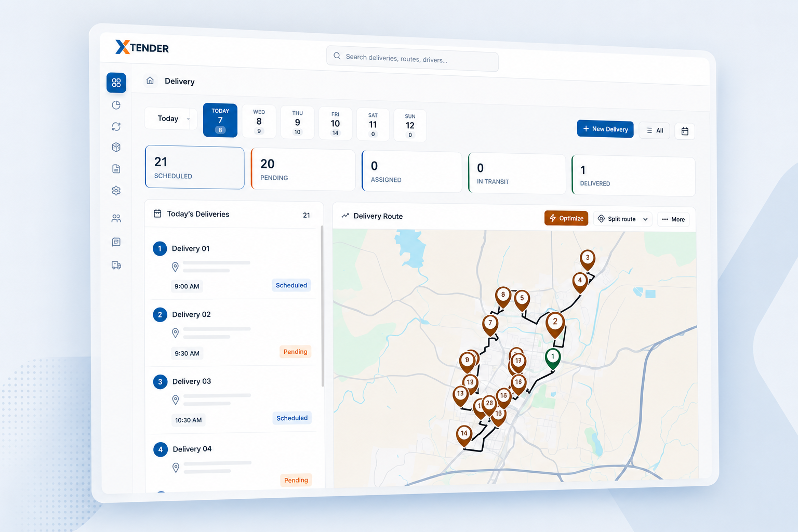The width and height of the screenshot is (798, 532).
Task: Filter by 20 Pending card
Action: point(303,170)
